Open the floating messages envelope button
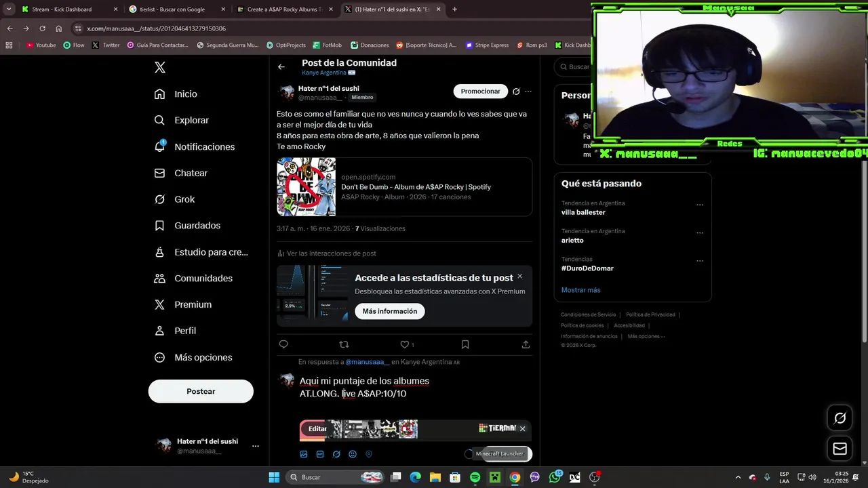868x488 pixels. 840,449
